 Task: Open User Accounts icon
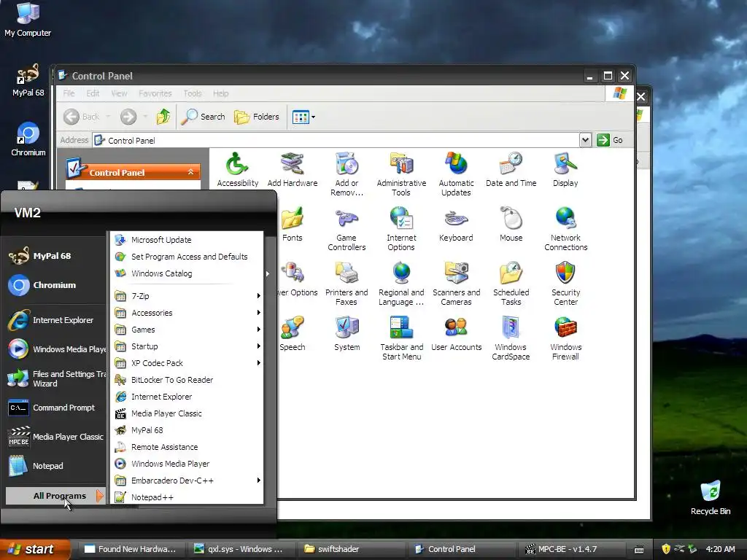tap(456, 334)
